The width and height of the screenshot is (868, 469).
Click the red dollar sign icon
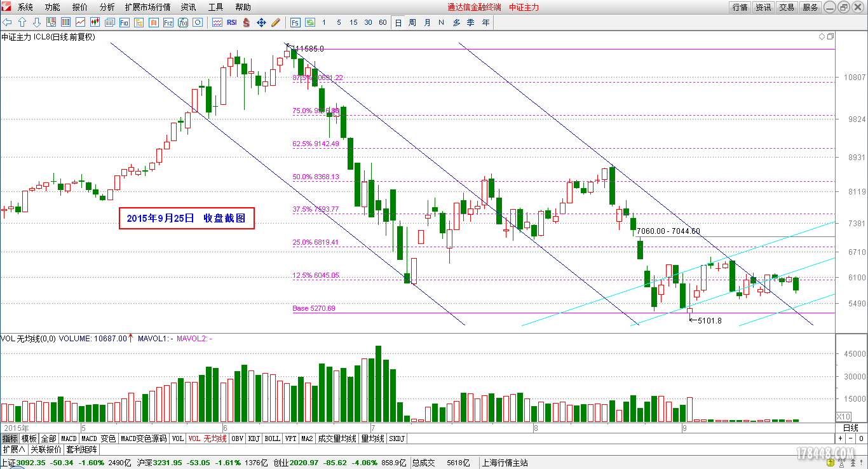tap(247, 22)
